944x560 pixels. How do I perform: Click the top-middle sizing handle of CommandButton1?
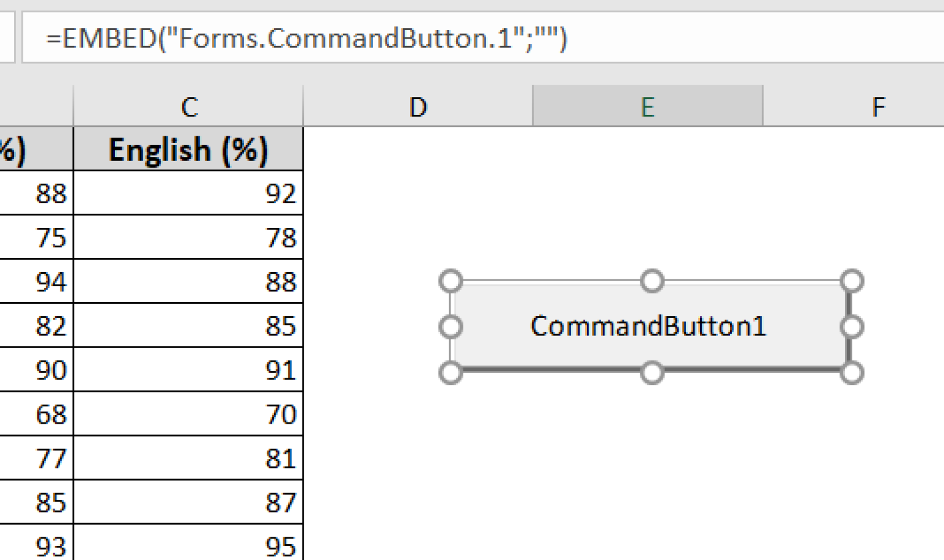(x=651, y=280)
